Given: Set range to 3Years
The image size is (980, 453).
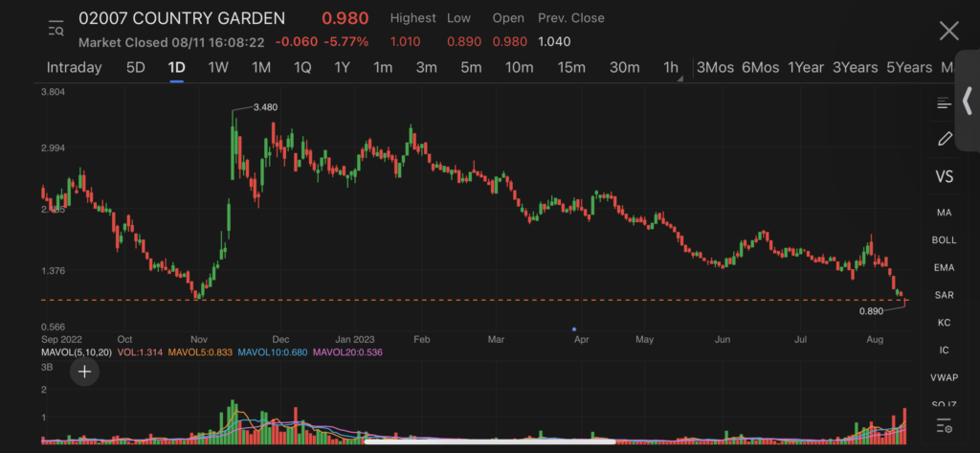Looking at the screenshot, I should point(855,68).
